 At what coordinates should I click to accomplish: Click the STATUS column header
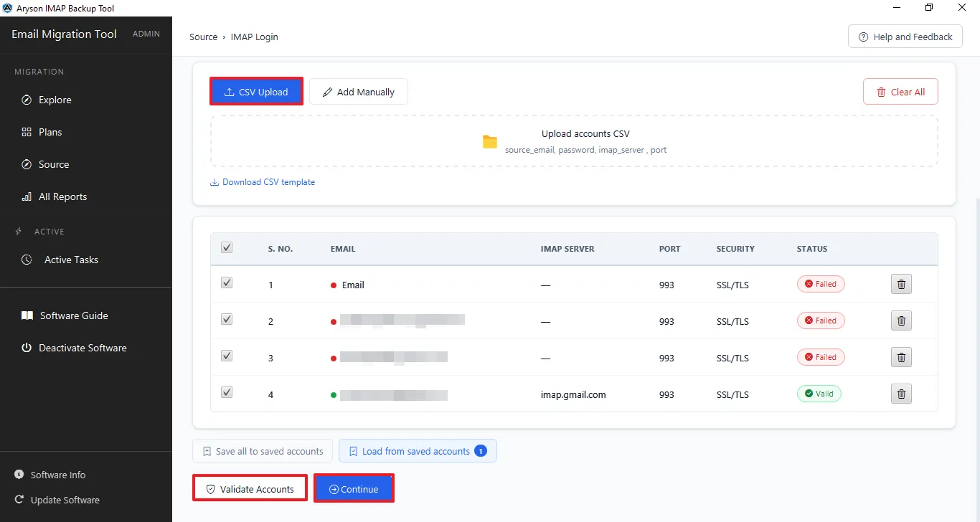tap(812, 249)
